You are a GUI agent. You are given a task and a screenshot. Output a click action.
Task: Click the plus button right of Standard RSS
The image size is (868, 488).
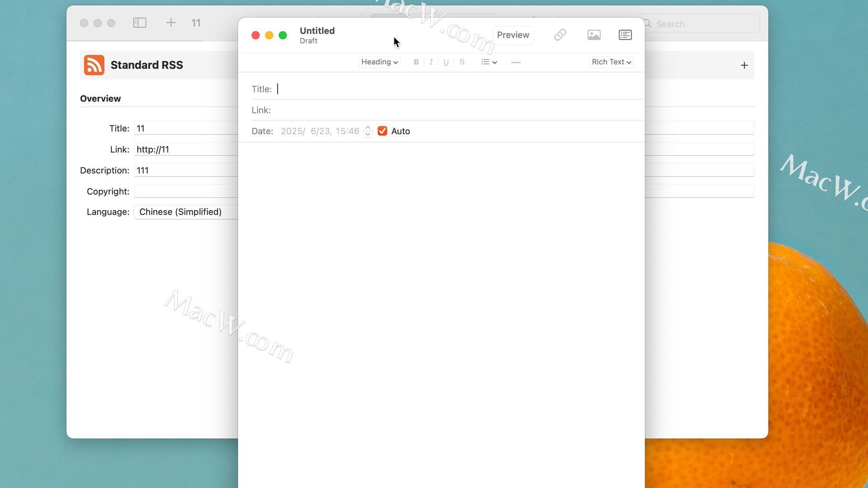pos(744,66)
